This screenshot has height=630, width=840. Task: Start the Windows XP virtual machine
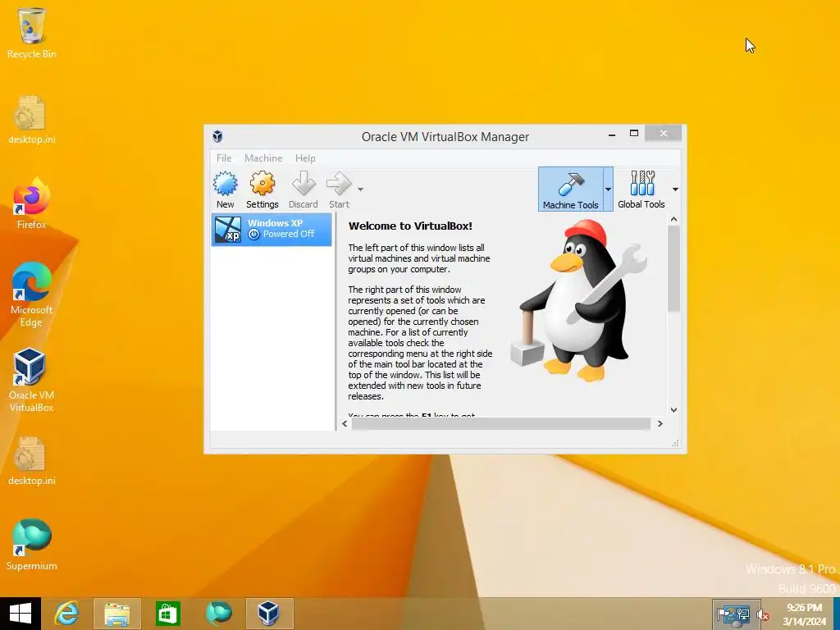tap(339, 190)
